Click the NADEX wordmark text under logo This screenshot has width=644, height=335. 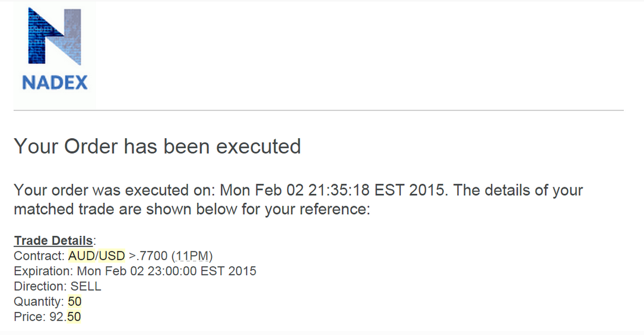(55, 83)
